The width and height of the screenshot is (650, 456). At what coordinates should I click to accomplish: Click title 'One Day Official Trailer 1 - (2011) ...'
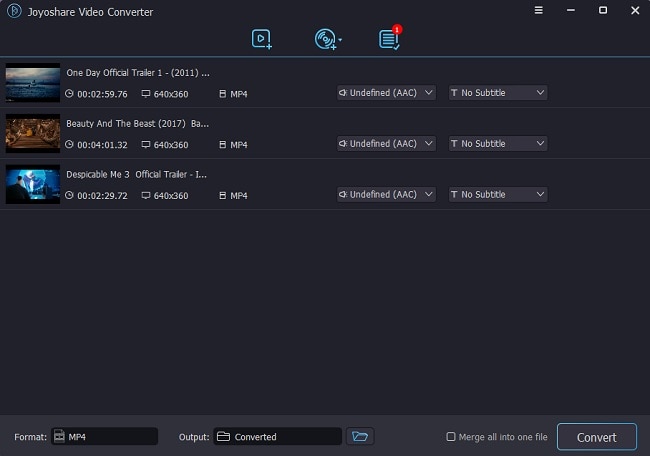tap(138, 73)
